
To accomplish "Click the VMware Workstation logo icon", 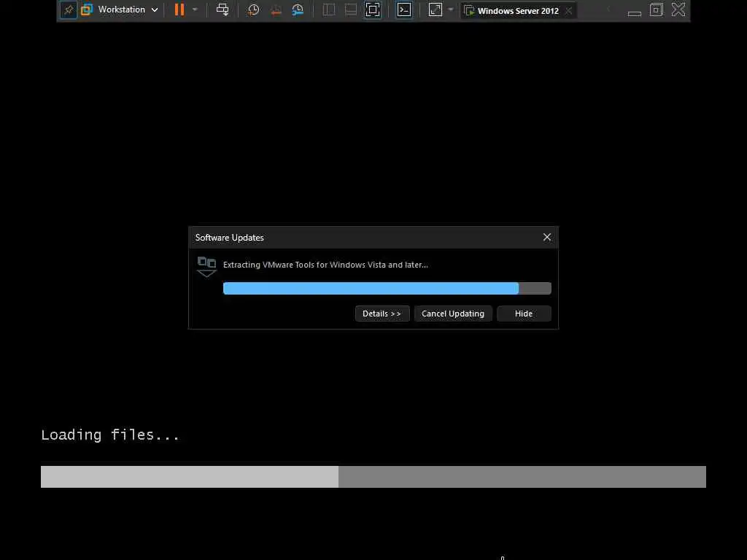I will pyautogui.click(x=87, y=9).
